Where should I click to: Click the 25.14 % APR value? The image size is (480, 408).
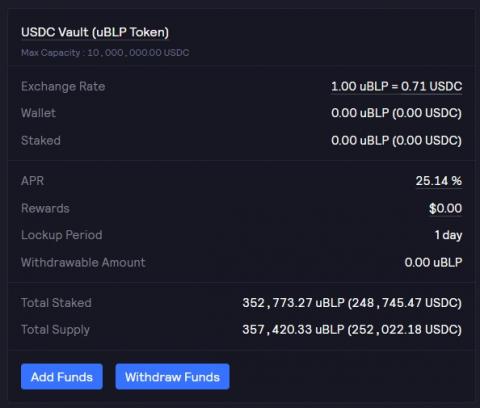pos(439,181)
